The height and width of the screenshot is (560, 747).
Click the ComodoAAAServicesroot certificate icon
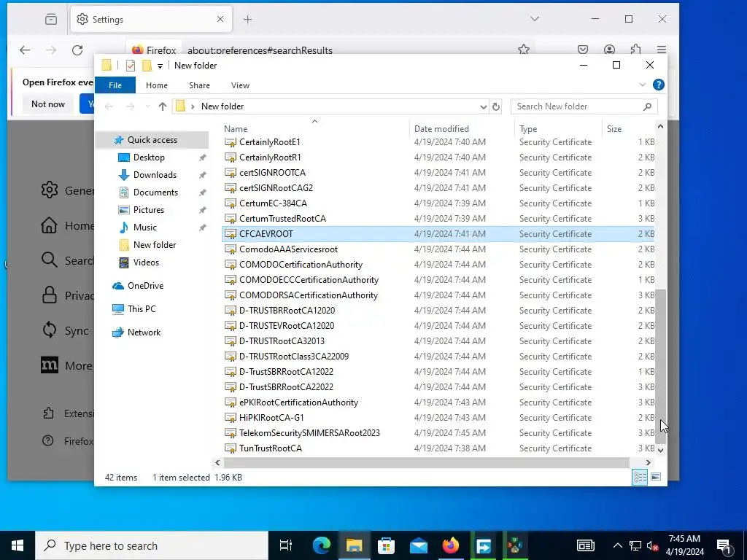coord(231,249)
